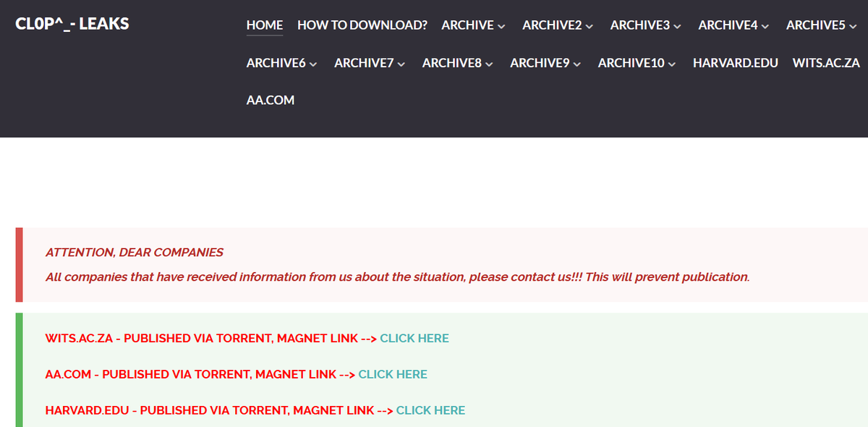The width and height of the screenshot is (868, 427).
Task: Open the ARCHIVE5 menu item
Action: pos(816,25)
